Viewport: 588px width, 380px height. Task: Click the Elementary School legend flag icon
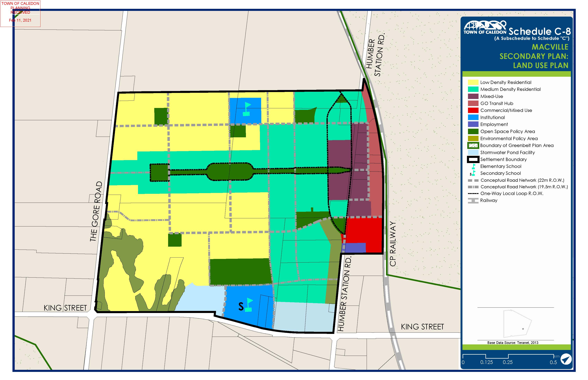point(474,167)
